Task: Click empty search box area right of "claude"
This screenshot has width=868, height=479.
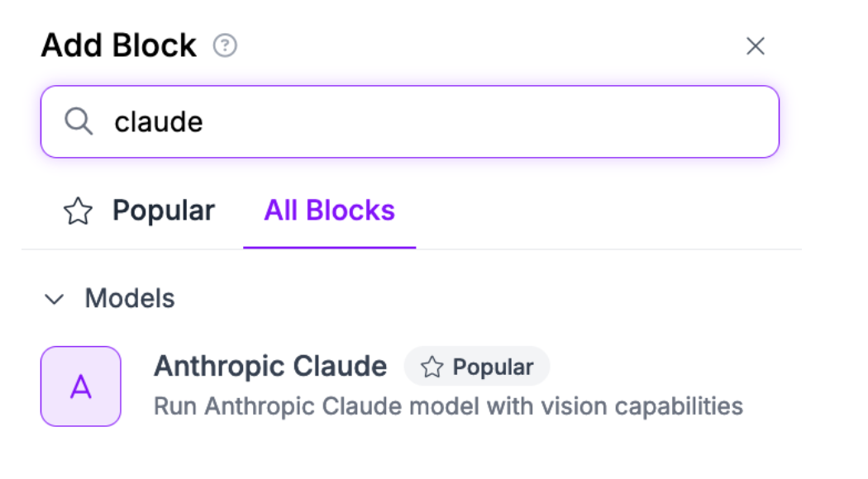Action: (496, 121)
